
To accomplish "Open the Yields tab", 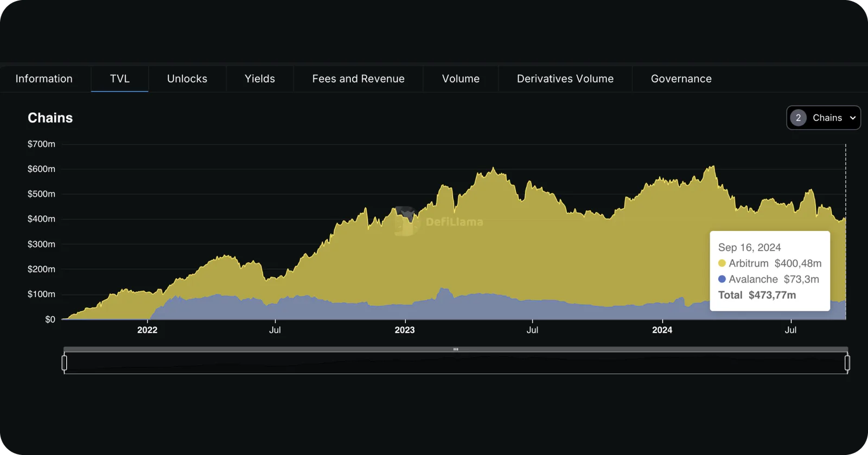I will pyautogui.click(x=260, y=79).
